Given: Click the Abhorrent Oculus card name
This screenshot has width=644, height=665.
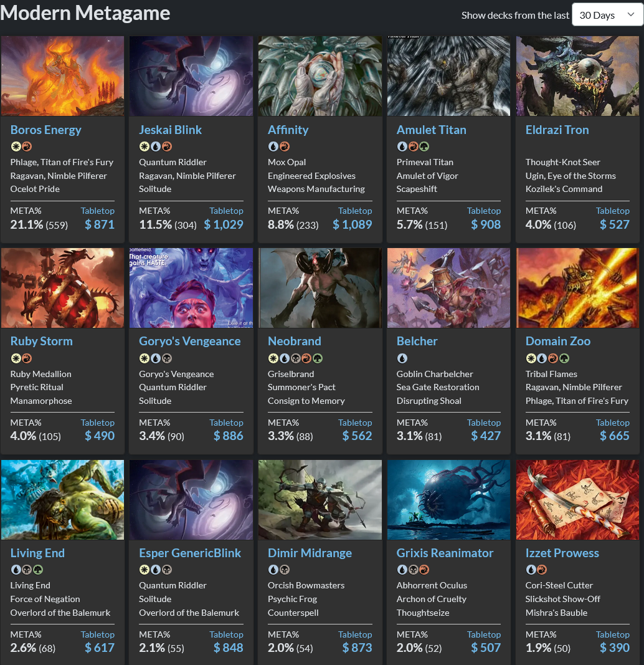Looking at the screenshot, I should [x=432, y=585].
